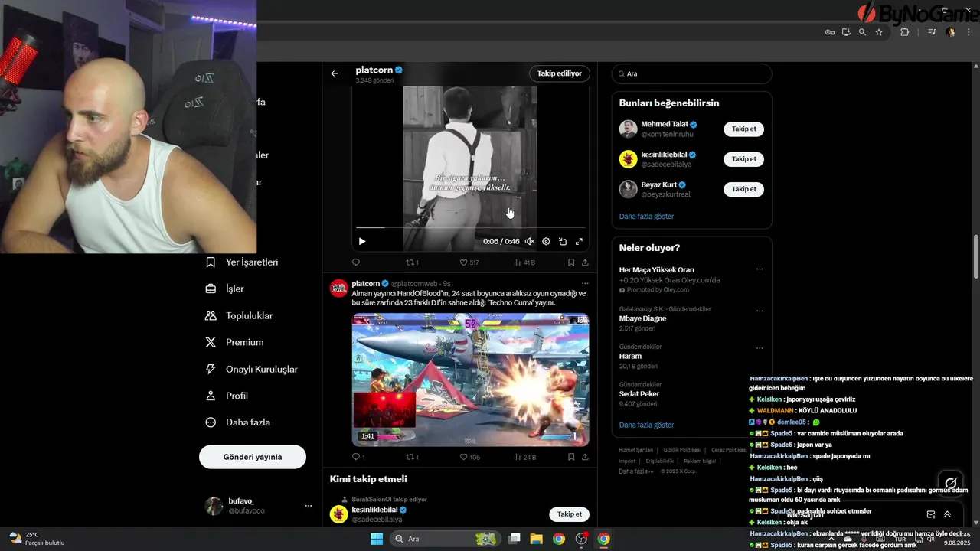
Task: Open Onaylı Kuruluşlar in sidebar
Action: pyautogui.click(x=251, y=369)
